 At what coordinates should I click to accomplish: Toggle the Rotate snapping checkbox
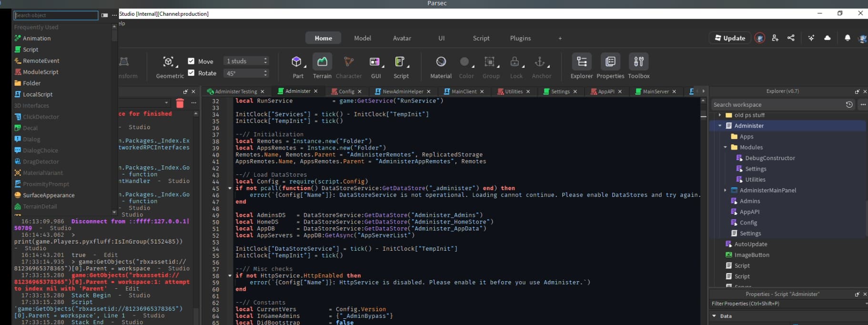(191, 73)
